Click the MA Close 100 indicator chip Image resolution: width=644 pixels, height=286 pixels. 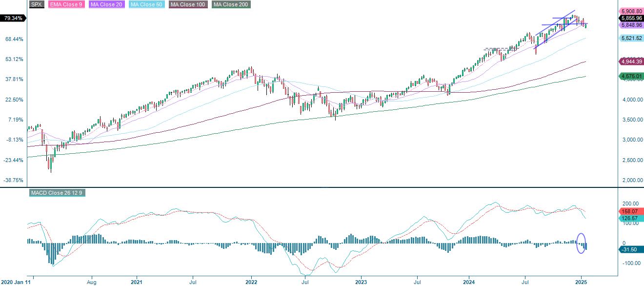tap(187, 5)
